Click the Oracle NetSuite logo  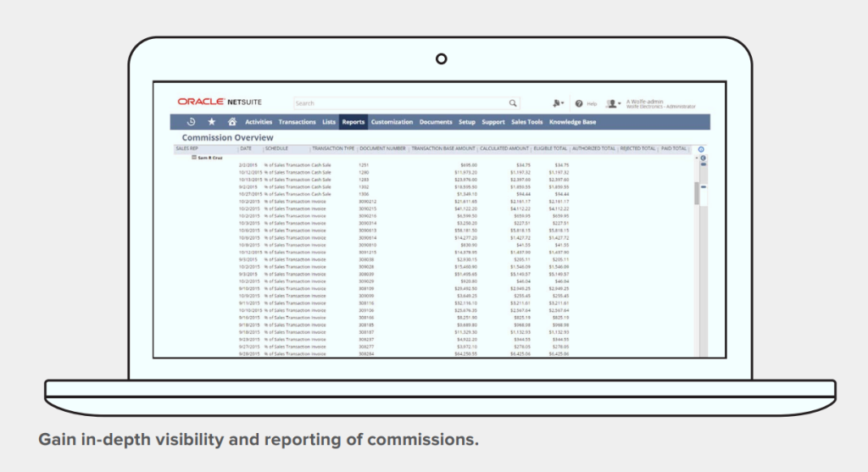220,102
